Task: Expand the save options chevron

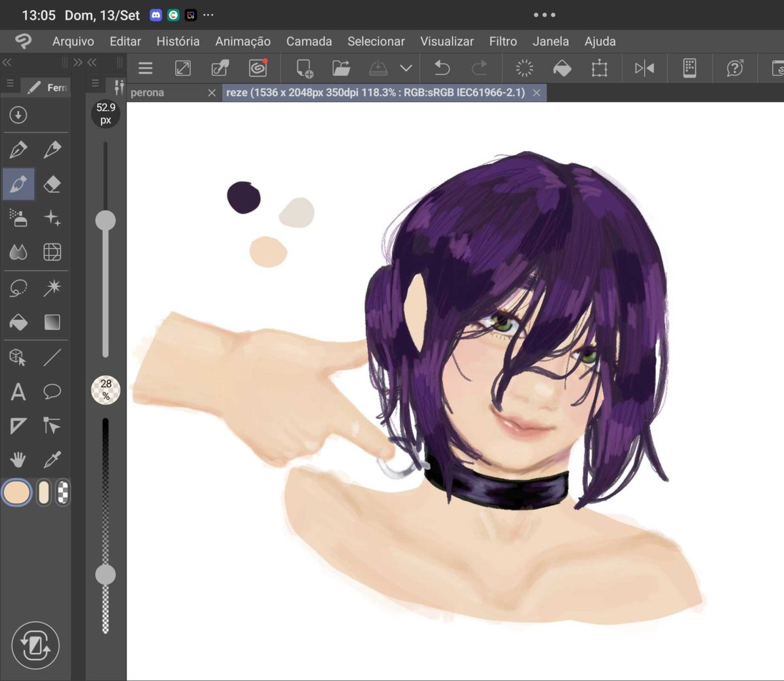Action: pyautogui.click(x=406, y=68)
